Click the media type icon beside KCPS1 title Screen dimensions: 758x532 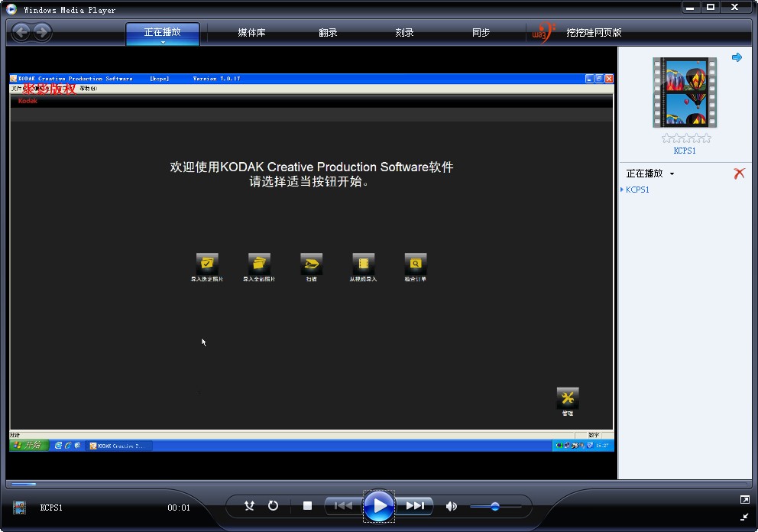(19, 508)
